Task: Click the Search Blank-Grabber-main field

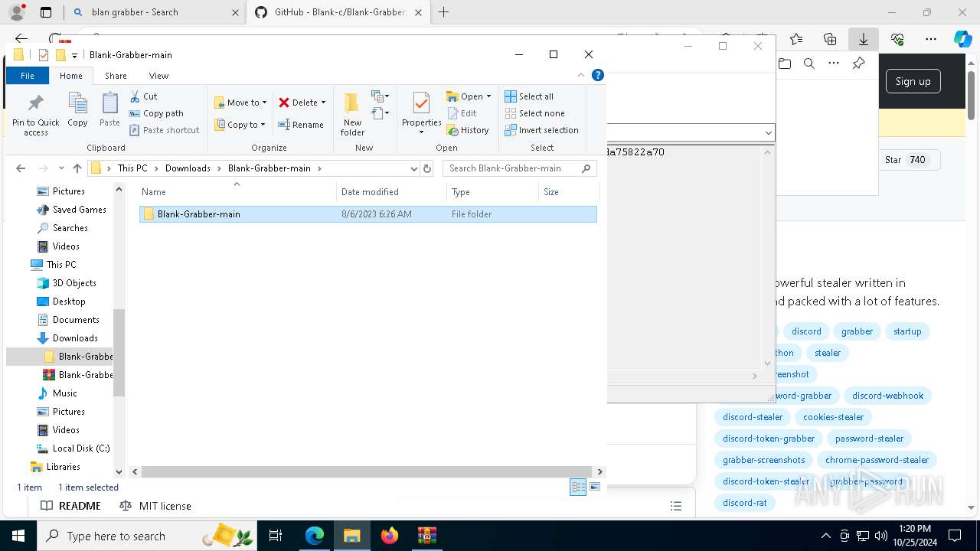Action: 519,168
